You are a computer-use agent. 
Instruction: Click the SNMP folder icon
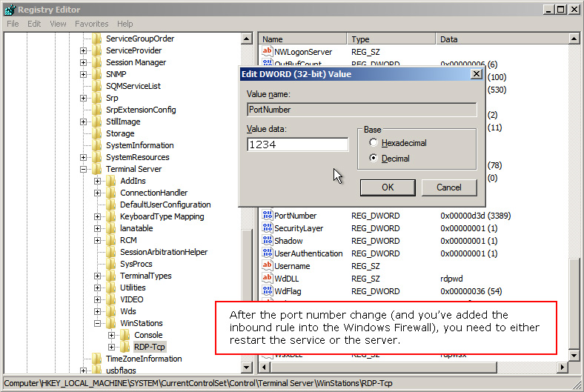coord(97,74)
